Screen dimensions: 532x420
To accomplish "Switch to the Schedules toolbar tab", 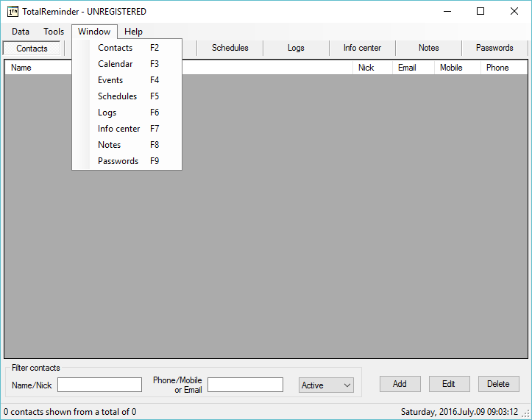I will pos(230,48).
